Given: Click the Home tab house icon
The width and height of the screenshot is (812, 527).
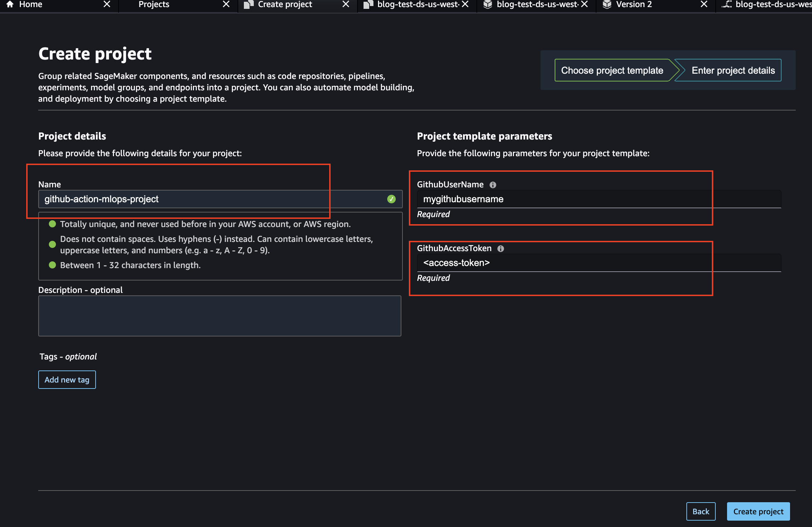Looking at the screenshot, I should click(x=10, y=4).
